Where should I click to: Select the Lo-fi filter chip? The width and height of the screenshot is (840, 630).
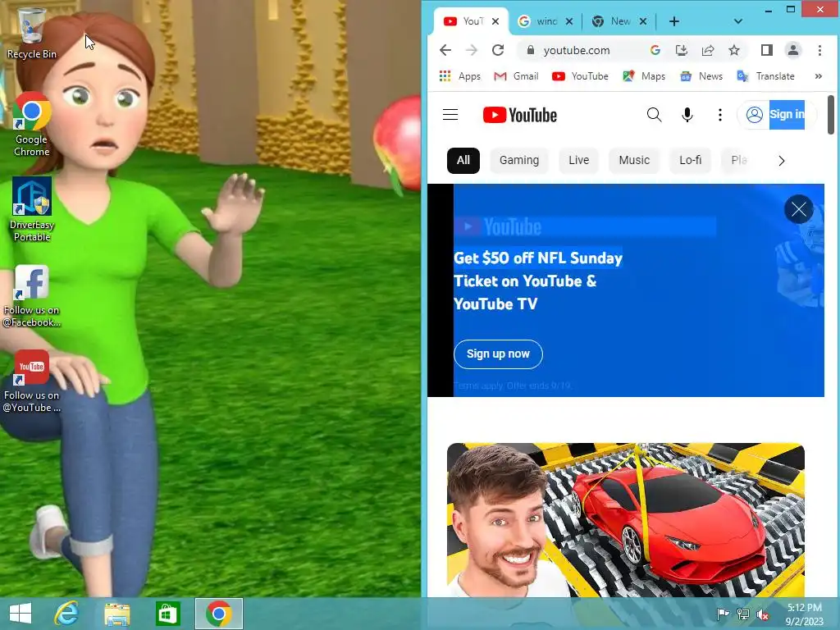(x=690, y=160)
